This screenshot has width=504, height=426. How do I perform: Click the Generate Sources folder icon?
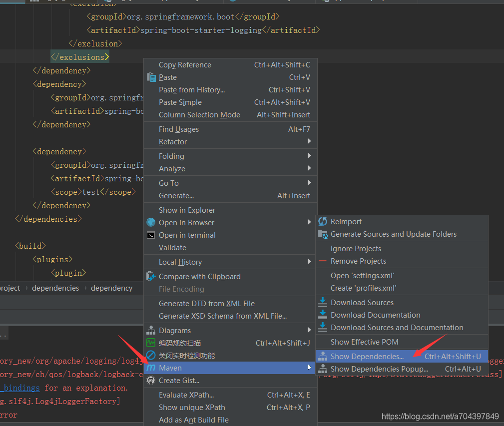click(323, 234)
